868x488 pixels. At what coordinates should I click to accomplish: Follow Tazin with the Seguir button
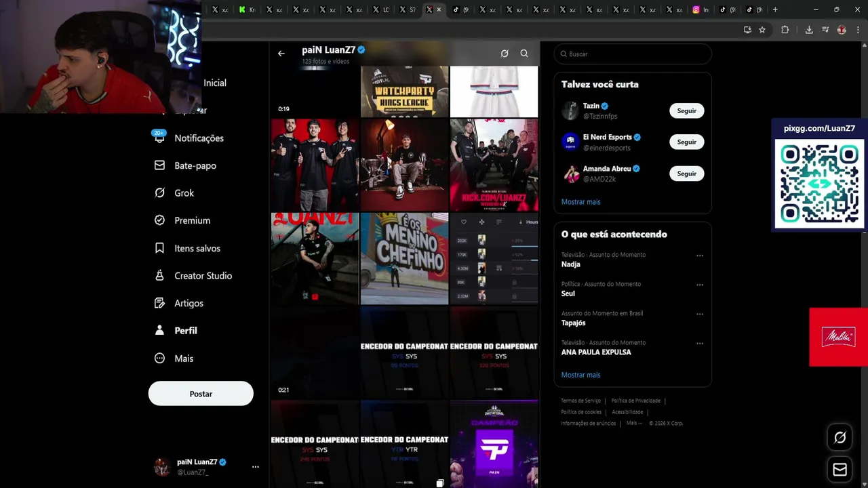click(686, 110)
